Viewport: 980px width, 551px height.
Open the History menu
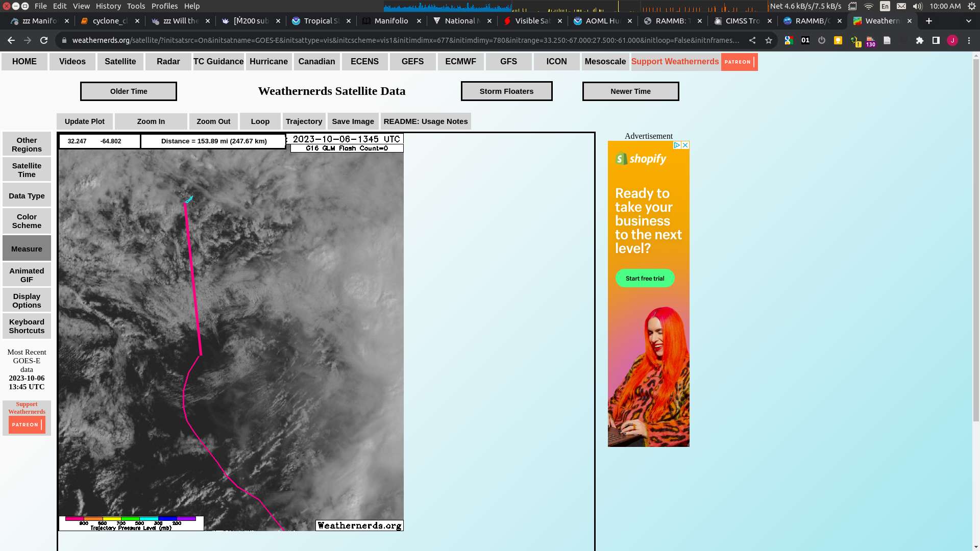[x=108, y=6]
